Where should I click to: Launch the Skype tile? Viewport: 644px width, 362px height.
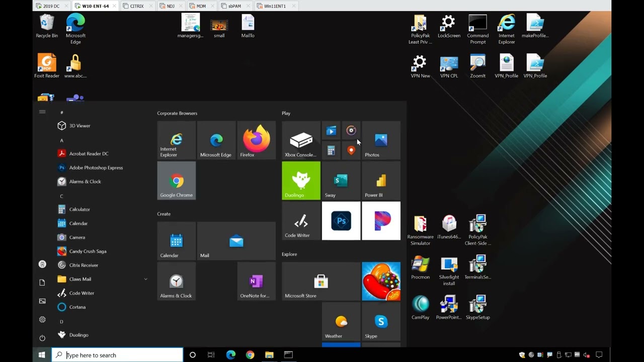coord(381,321)
